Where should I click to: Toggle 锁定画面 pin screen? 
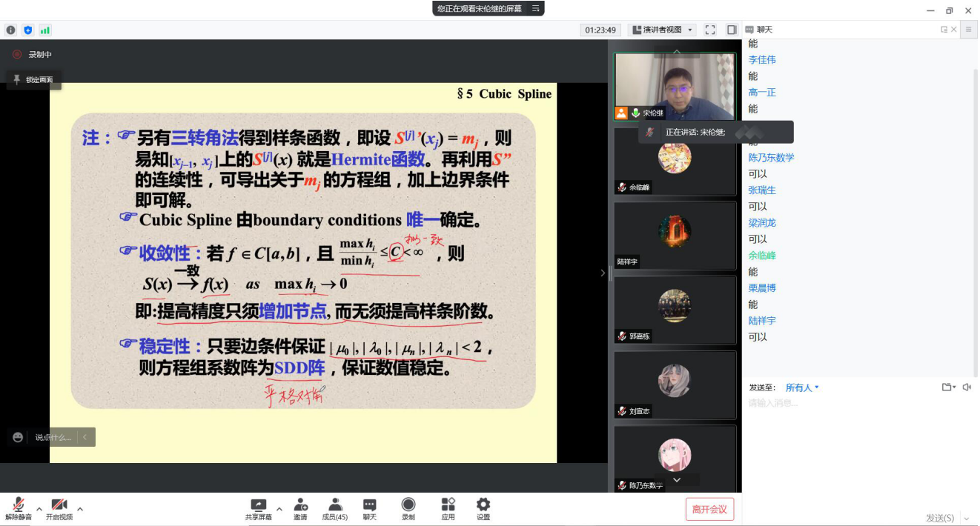(34, 79)
